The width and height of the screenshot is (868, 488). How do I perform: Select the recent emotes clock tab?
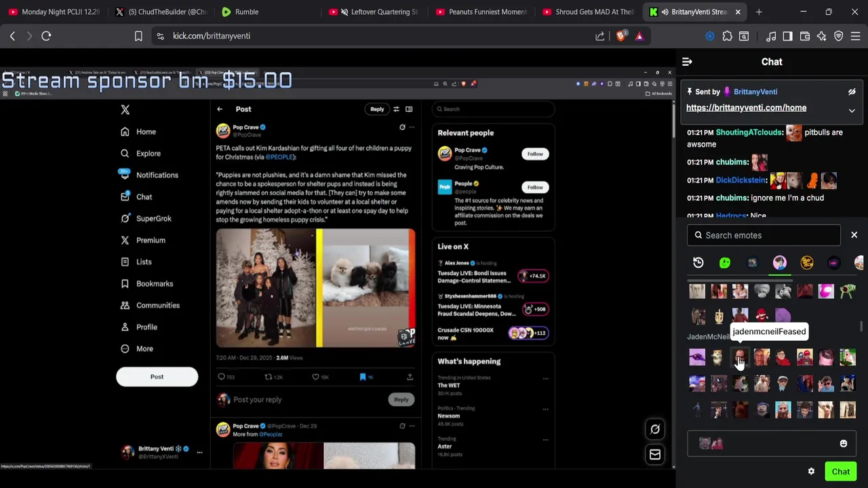698,262
